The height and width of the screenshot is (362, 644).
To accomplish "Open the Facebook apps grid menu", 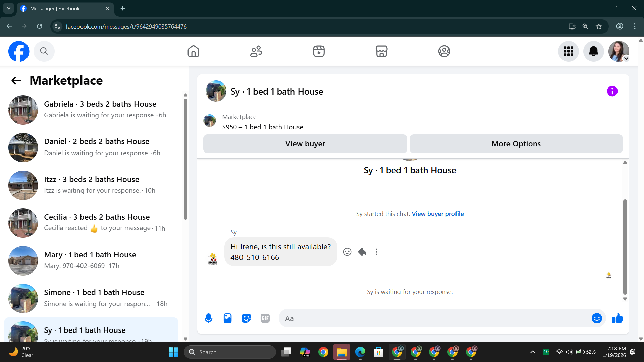I will [568, 51].
